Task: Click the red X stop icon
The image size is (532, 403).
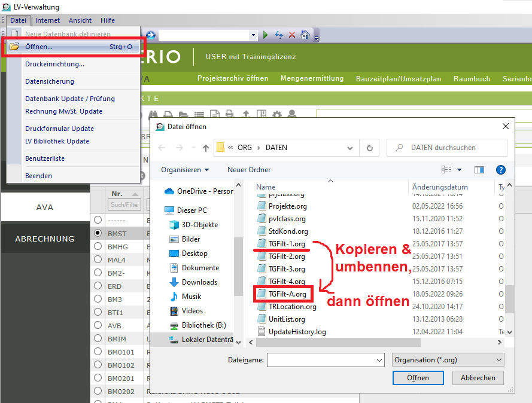Action: point(292,35)
